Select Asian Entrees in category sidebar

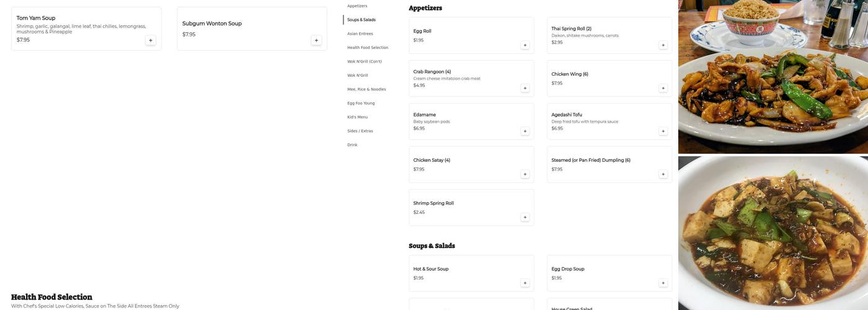pos(360,33)
